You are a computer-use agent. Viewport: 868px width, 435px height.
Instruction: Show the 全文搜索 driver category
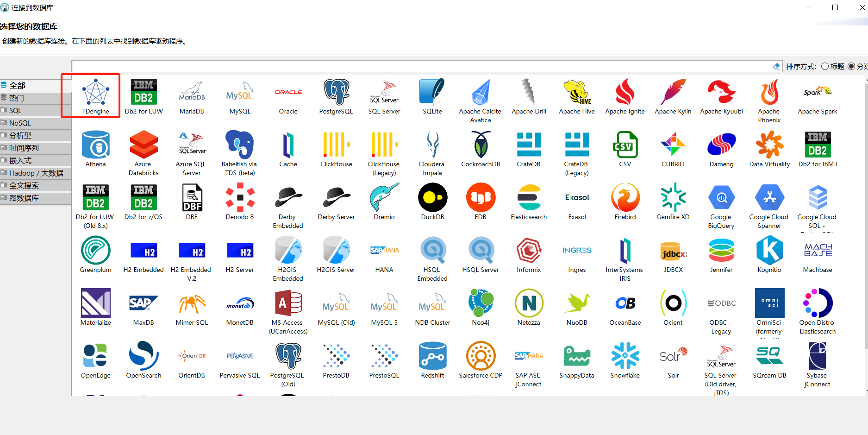pyautogui.click(x=36, y=185)
